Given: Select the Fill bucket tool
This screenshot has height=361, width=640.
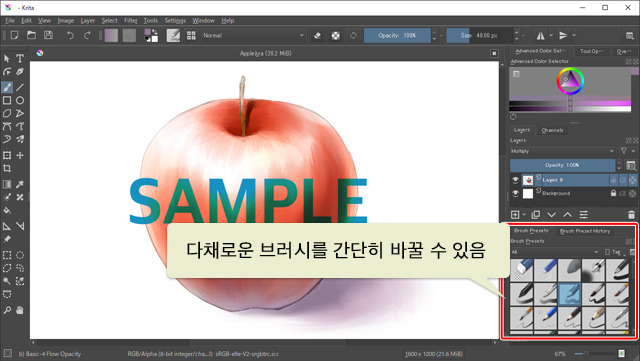Looking at the screenshot, I should tap(7, 211).
